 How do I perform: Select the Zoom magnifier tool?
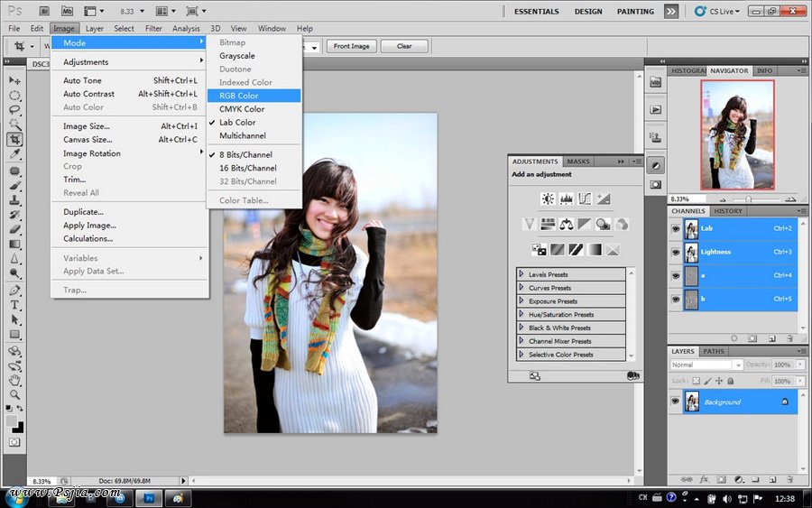pos(15,394)
